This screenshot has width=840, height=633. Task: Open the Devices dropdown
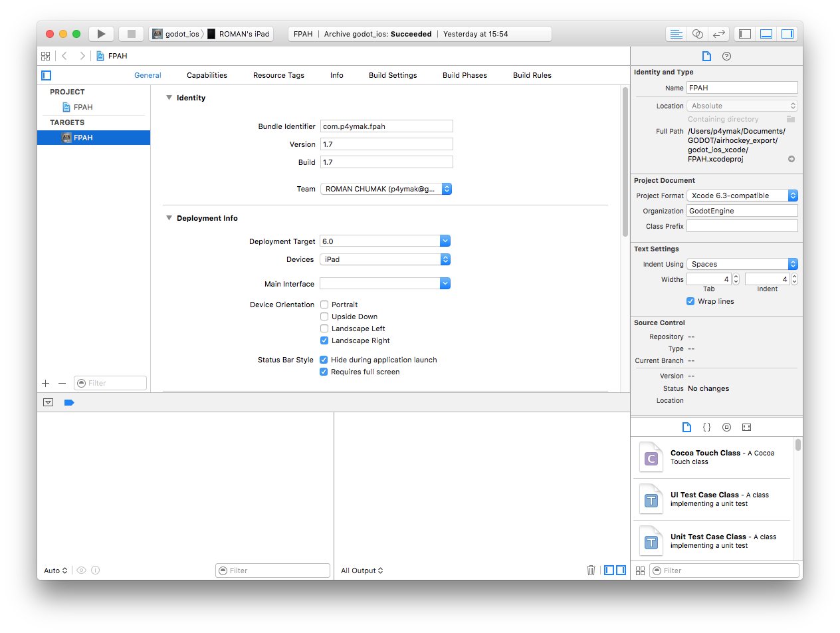point(385,259)
